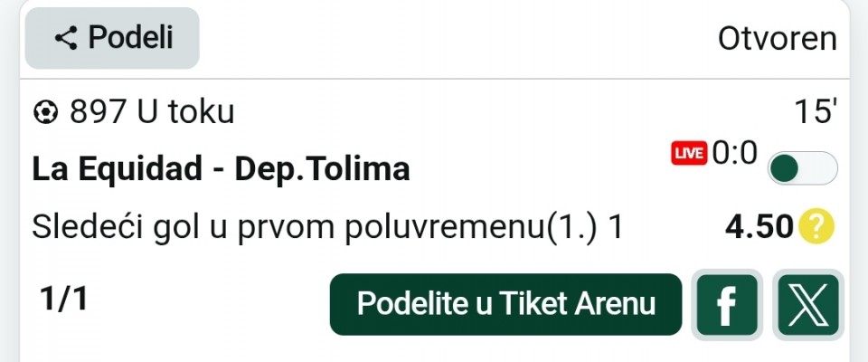Share the ticket via X icon
Screen dimensions: 868x362
click(x=808, y=305)
